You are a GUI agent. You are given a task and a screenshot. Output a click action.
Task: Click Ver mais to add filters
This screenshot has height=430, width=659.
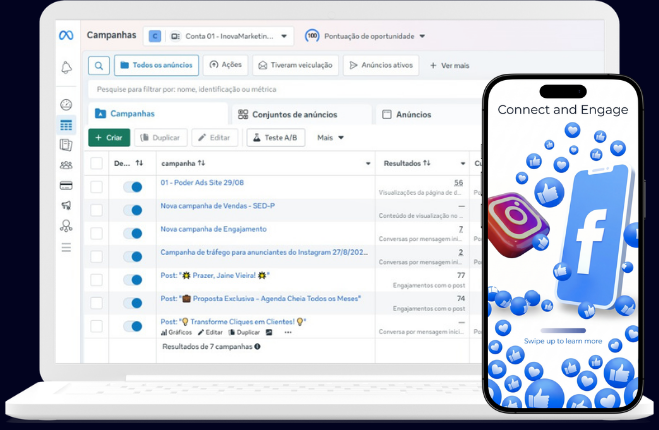[449, 66]
